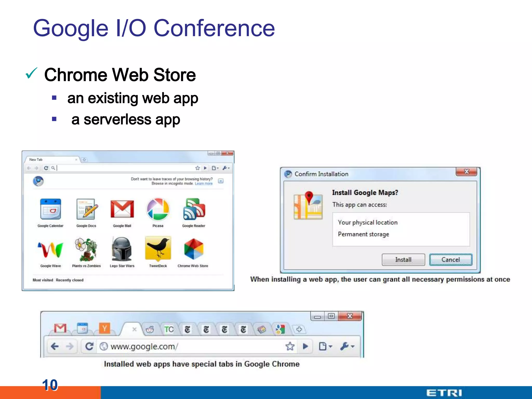Screen dimensions: 532x399
Task: Switch to the Google Maps colored tab
Action: point(280,329)
